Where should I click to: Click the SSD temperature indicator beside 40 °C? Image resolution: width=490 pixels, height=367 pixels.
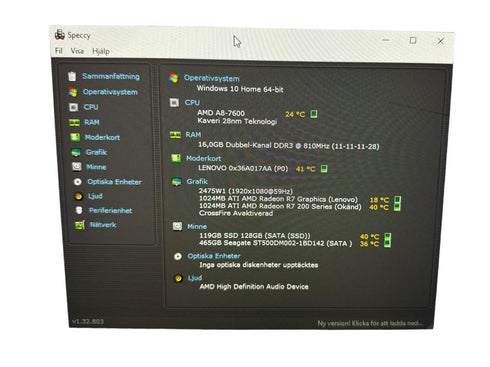[387, 236]
